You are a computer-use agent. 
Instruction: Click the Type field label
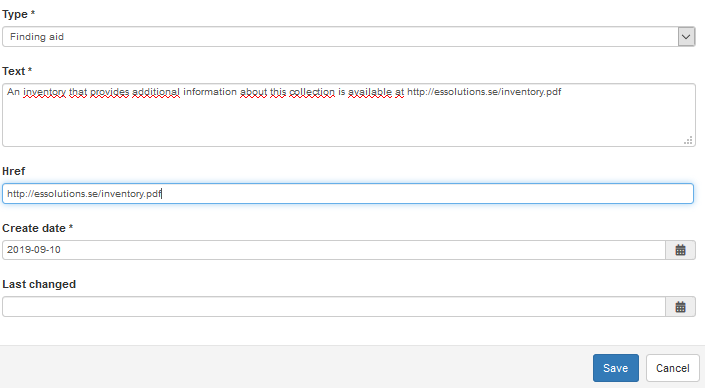(18, 14)
